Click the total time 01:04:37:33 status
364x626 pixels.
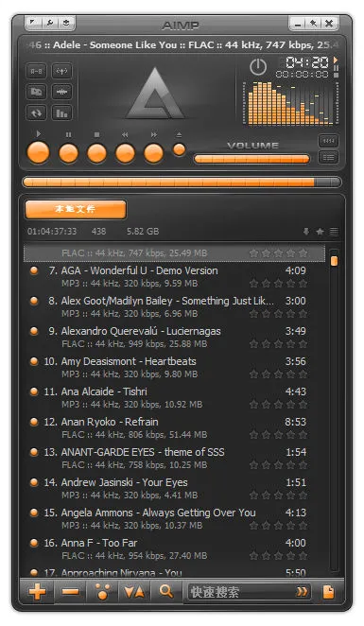point(52,232)
